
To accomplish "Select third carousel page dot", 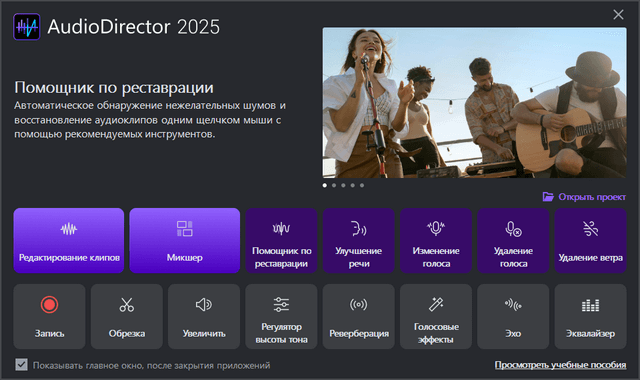I will (343, 185).
